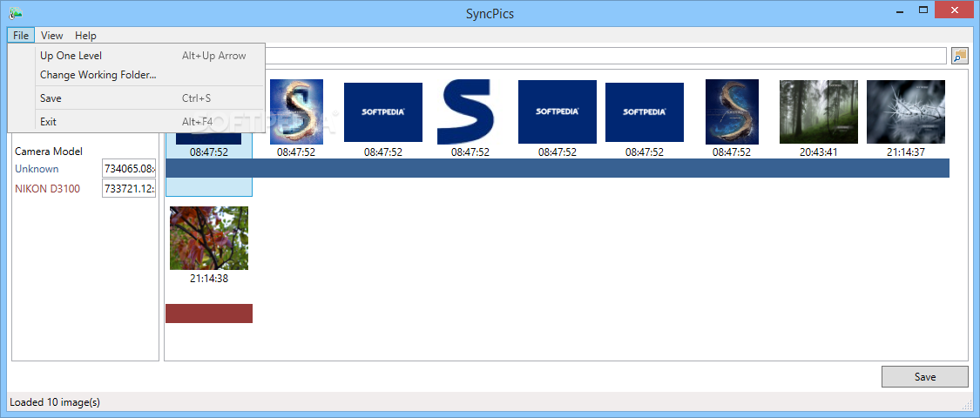Choose Up One Level from File menu

point(137,56)
